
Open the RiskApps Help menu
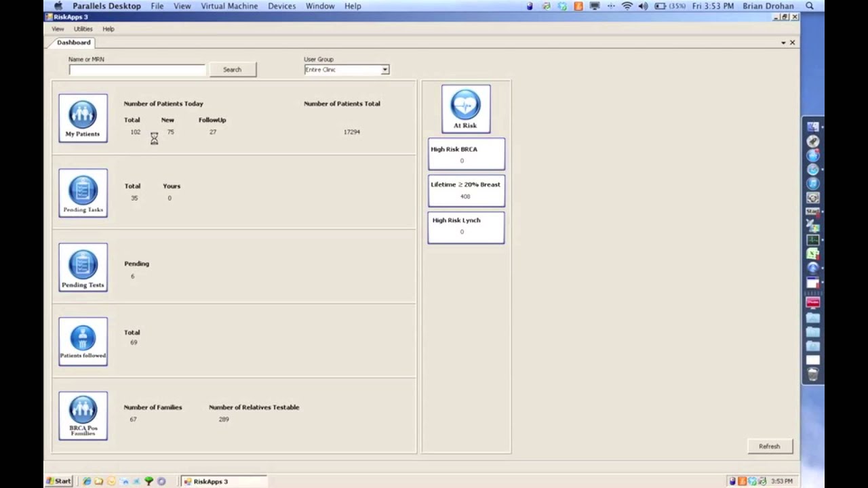pos(108,29)
